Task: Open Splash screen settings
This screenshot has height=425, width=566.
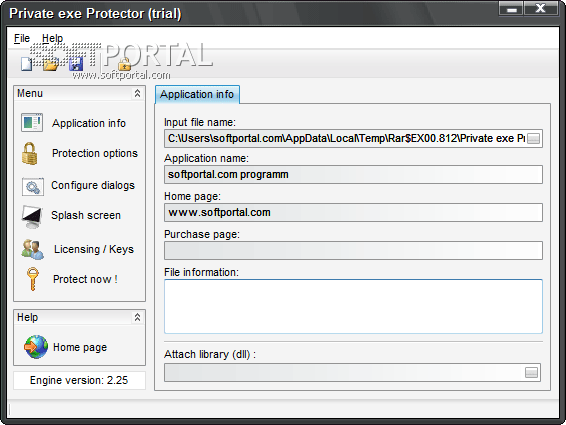Action: pos(86,215)
